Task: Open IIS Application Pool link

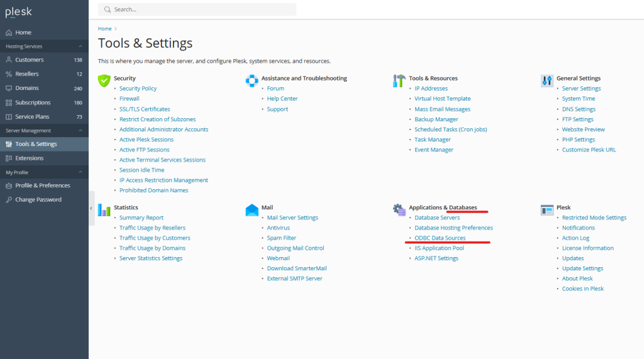Action: pyautogui.click(x=439, y=248)
